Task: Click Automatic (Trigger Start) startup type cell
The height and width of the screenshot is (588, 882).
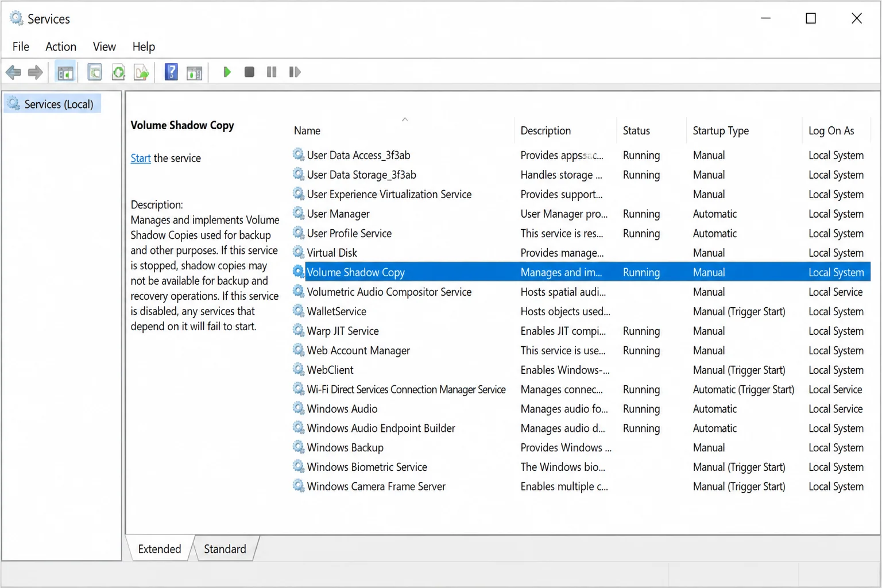Action: tap(744, 389)
